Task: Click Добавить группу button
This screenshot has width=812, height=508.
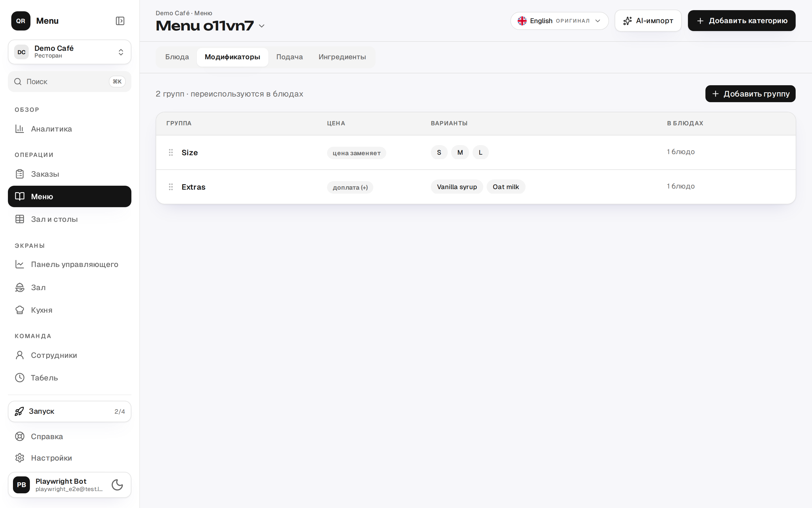Action: point(750,94)
